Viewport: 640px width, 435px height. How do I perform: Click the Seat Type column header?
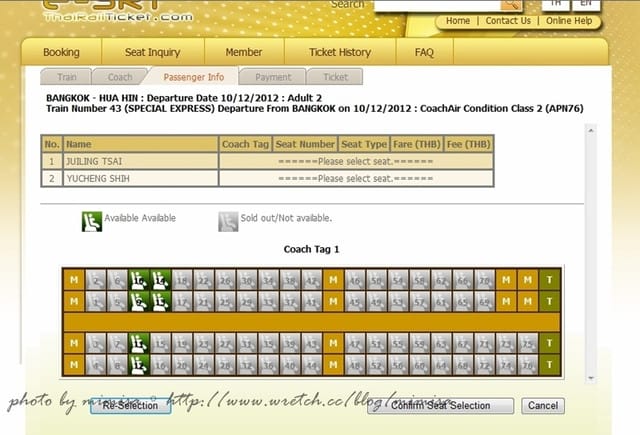click(x=364, y=144)
